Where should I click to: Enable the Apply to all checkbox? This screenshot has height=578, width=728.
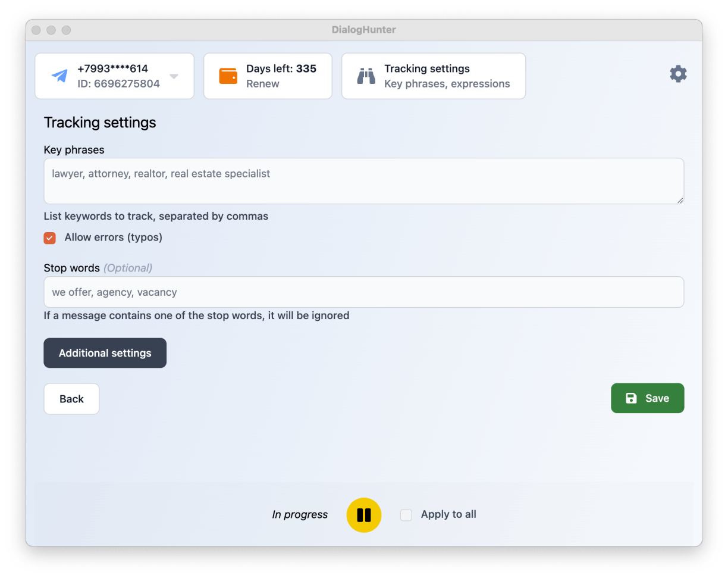click(x=406, y=515)
